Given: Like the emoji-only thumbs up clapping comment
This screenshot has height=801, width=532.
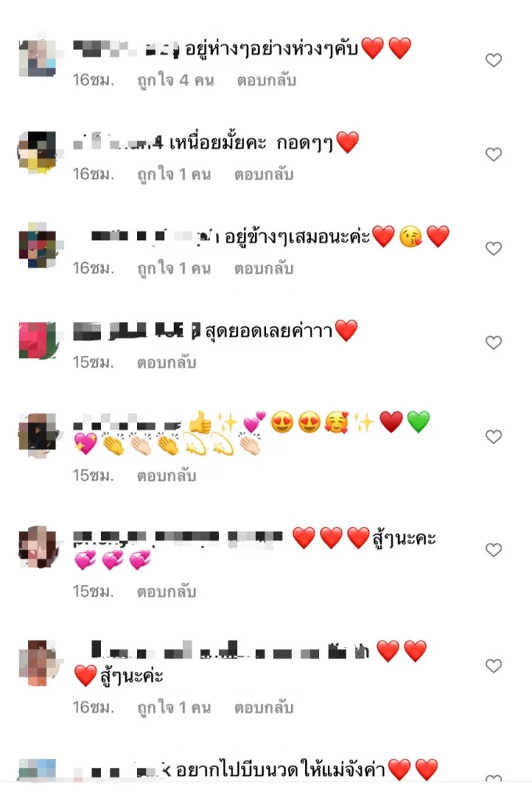Looking at the screenshot, I should 493,436.
